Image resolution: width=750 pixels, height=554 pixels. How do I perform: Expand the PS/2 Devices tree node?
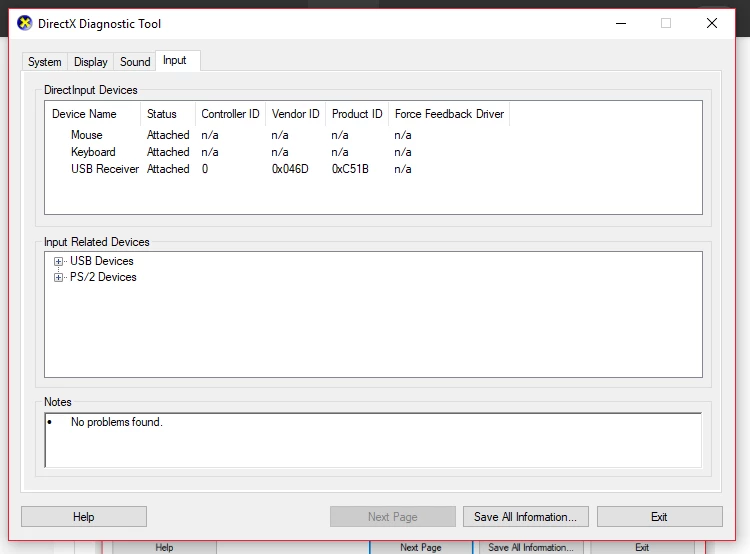[58, 277]
